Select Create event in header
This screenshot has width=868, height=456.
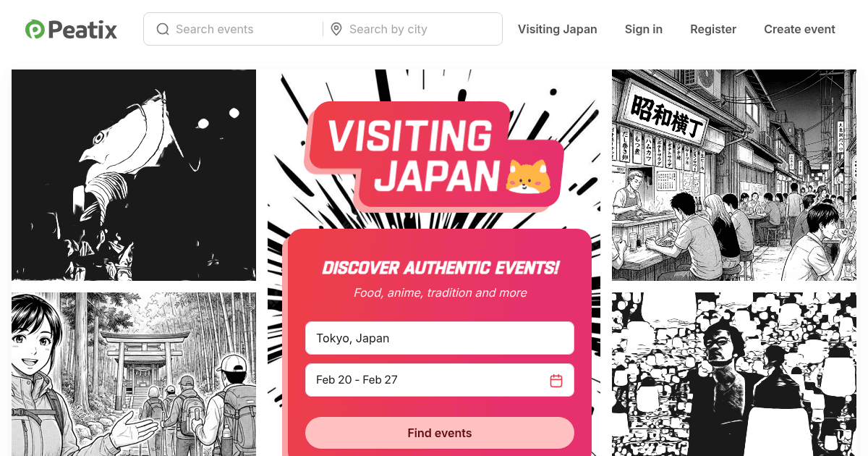pos(799,29)
